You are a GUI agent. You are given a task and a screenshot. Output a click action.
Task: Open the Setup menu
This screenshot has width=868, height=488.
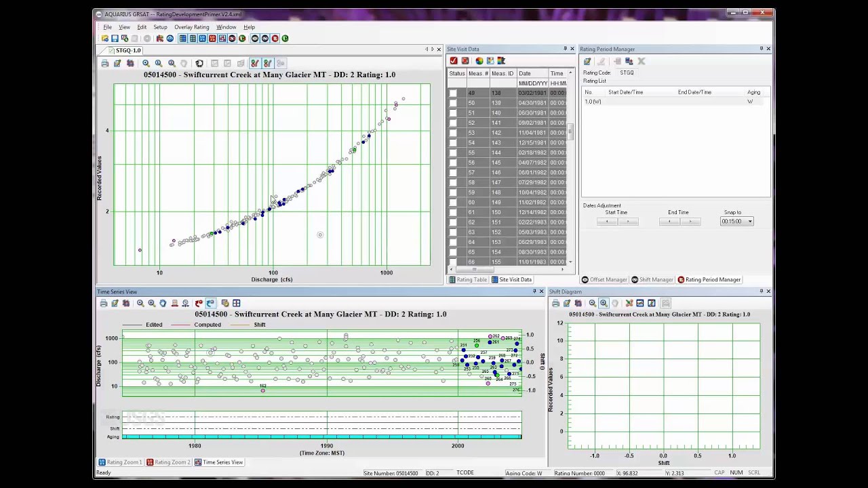click(x=160, y=27)
